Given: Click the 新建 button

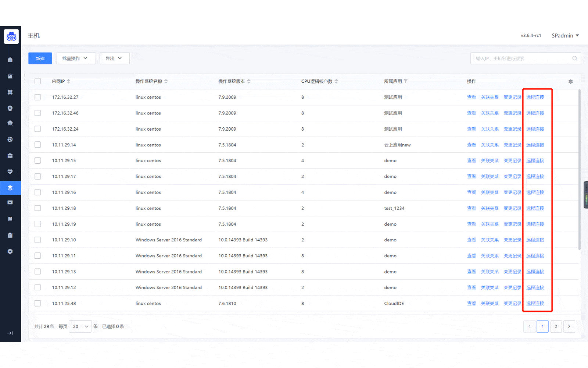Looking at the screenshot, I should click(40, 59).
